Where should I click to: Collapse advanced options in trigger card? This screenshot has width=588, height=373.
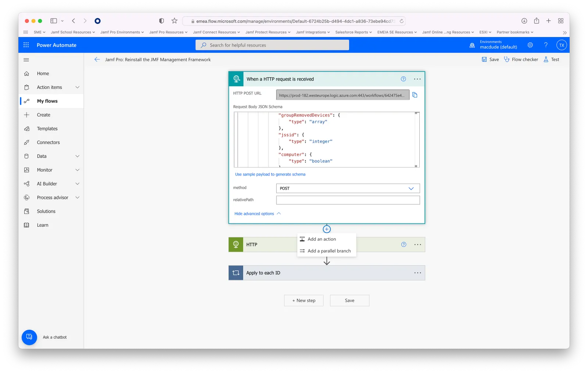pyautogui.click(x=257, y=214)
